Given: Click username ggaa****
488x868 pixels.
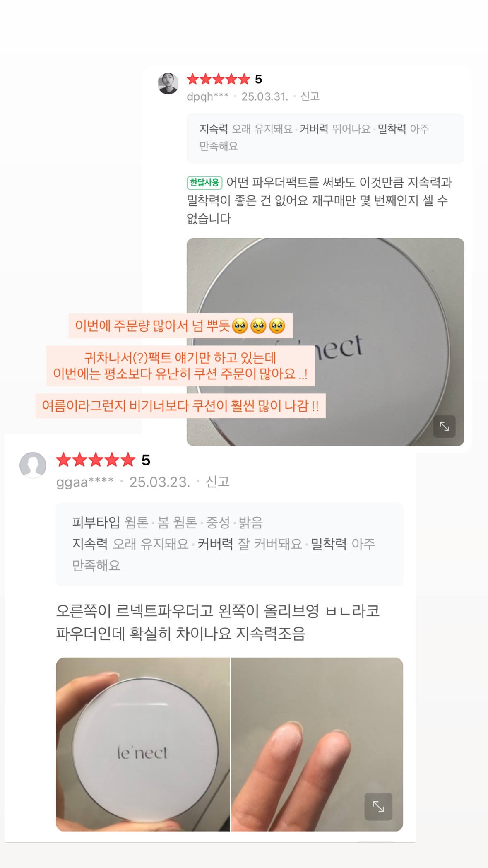Looking at the screenshot, I should pyautogui.click(x=85, y=482).
